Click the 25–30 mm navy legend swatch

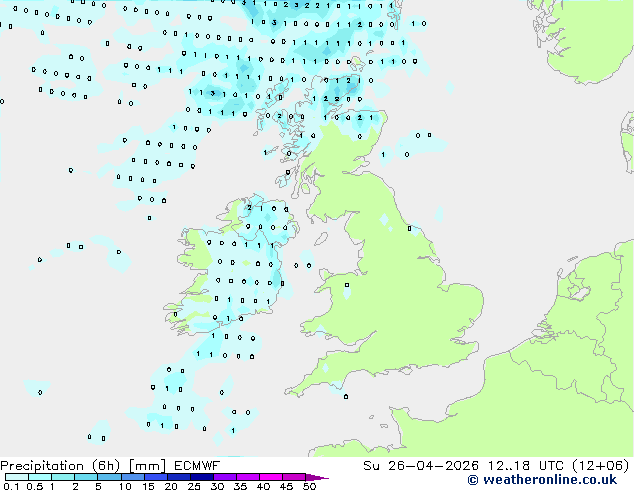tap(201, 477)
